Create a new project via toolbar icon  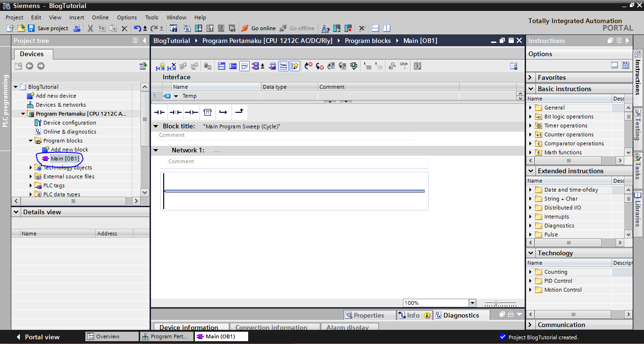point(11,28)
